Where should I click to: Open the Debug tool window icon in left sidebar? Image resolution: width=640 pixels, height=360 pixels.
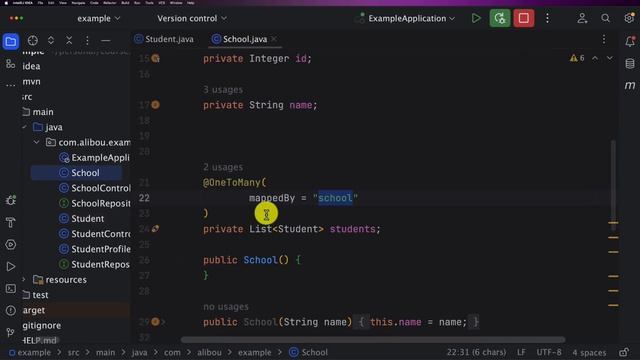pos(11,200)
